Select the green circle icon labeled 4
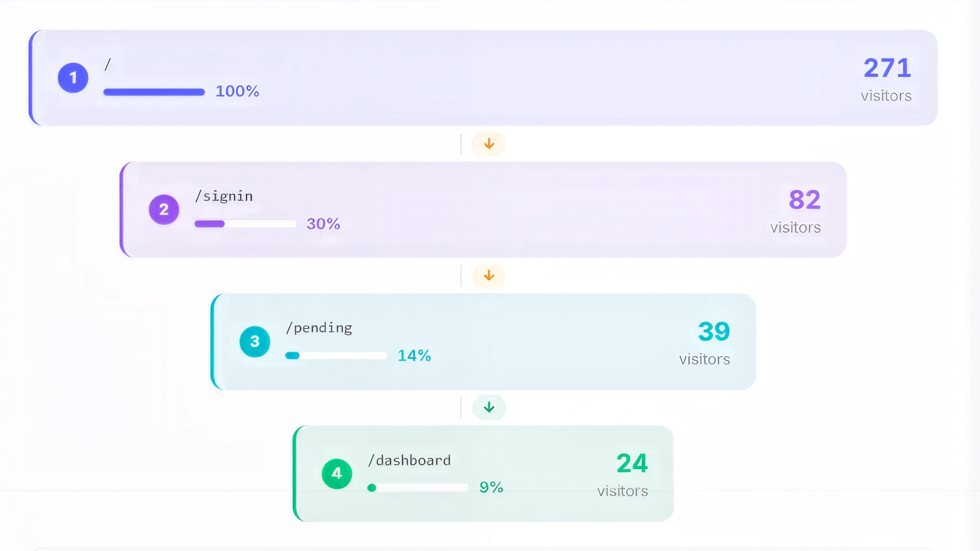The height and width of the screenshot is (551, 980). tap(337, 473)
